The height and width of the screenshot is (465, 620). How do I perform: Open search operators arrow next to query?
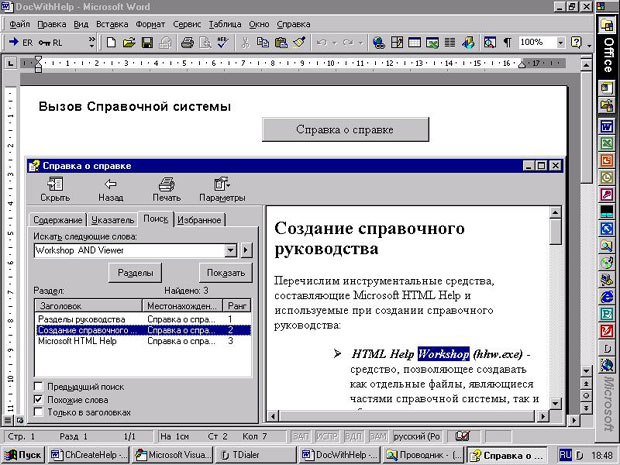click(x=246, y=250)
